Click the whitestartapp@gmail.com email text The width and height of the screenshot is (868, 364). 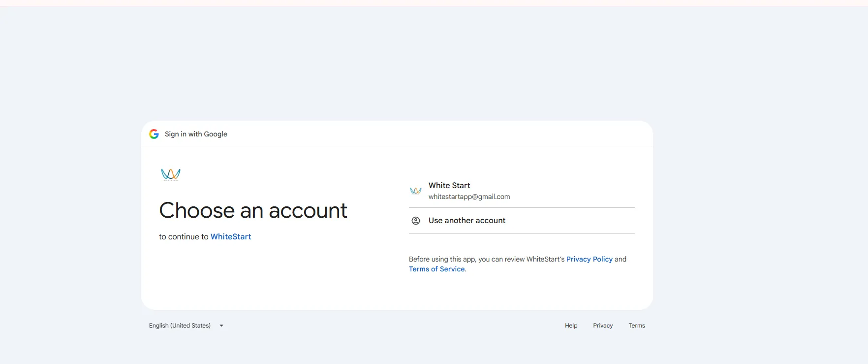(469, 197)
